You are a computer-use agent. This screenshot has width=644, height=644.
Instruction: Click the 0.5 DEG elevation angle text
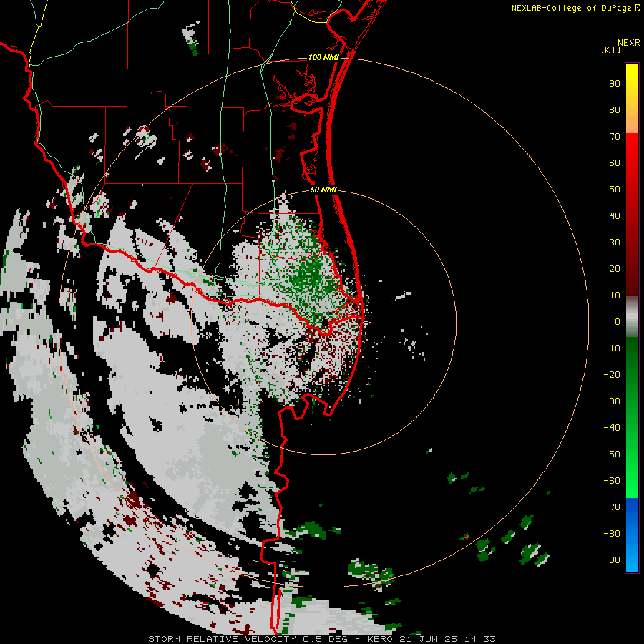(x=326, y=639)
